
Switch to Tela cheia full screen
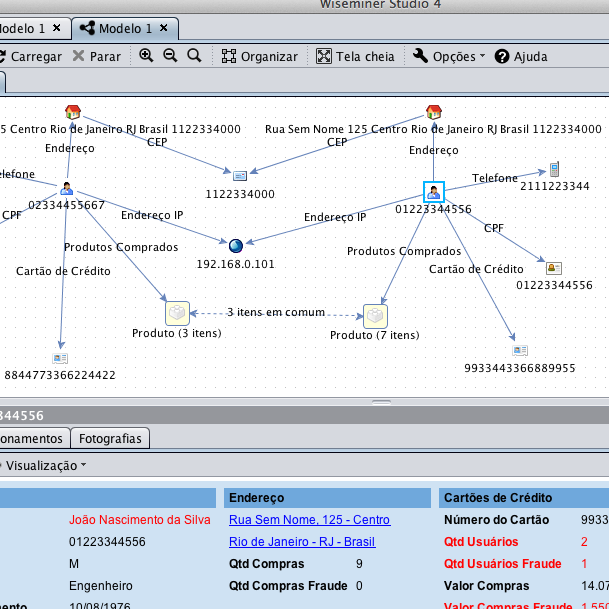[355, 56]
